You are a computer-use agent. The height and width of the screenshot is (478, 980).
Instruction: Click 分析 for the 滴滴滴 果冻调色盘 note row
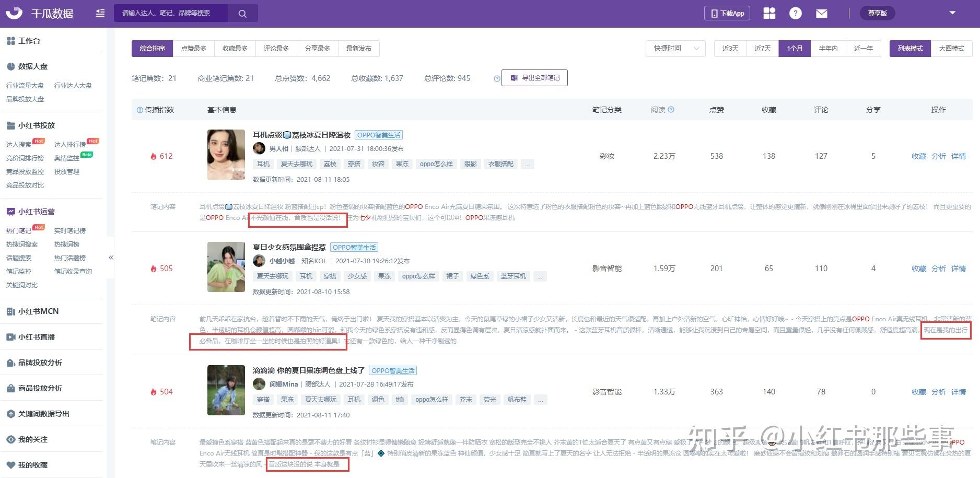[x=939, y=392]
